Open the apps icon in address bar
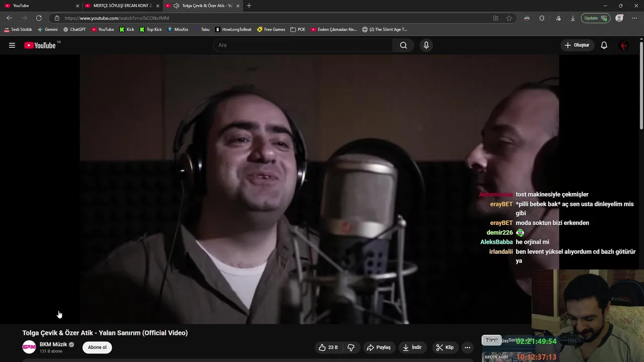The width and height of the screenshot is (644, 362). pos(496,18)
